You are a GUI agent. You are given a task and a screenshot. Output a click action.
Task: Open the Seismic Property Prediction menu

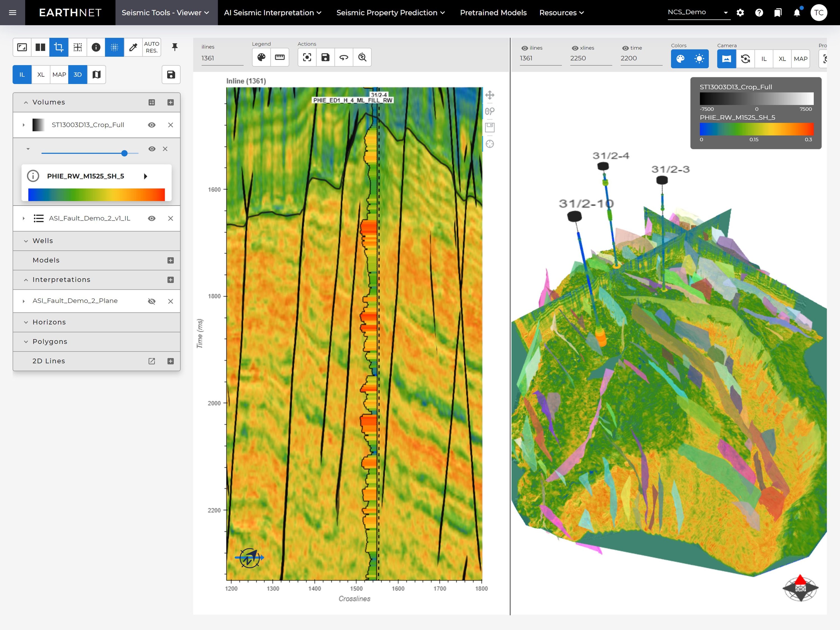click(x=390, y=13)
